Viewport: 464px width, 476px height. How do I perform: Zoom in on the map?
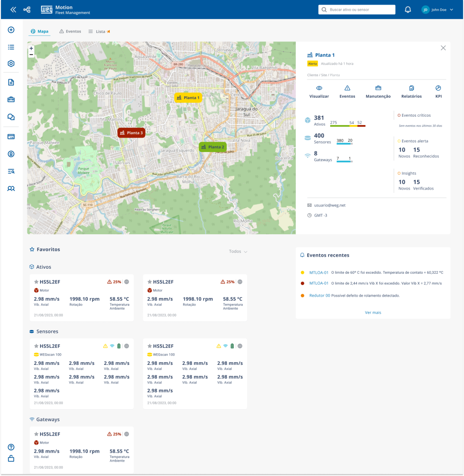click(31, 48)
